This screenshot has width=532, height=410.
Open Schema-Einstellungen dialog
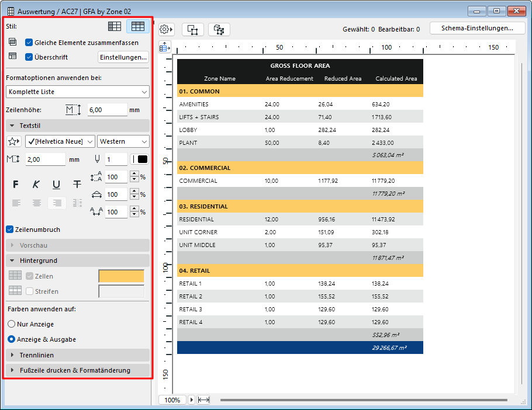click(x=477, y=28)
